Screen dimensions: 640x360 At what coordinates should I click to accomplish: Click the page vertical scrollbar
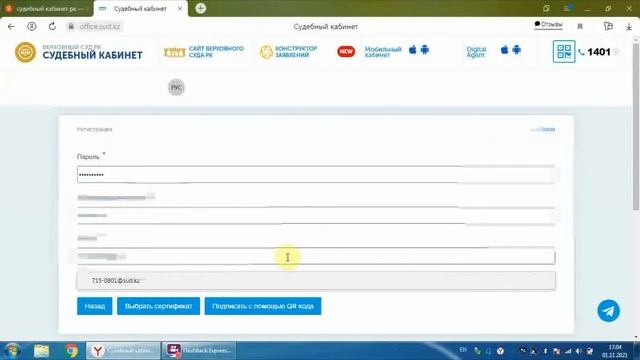[x=636, y=127]
